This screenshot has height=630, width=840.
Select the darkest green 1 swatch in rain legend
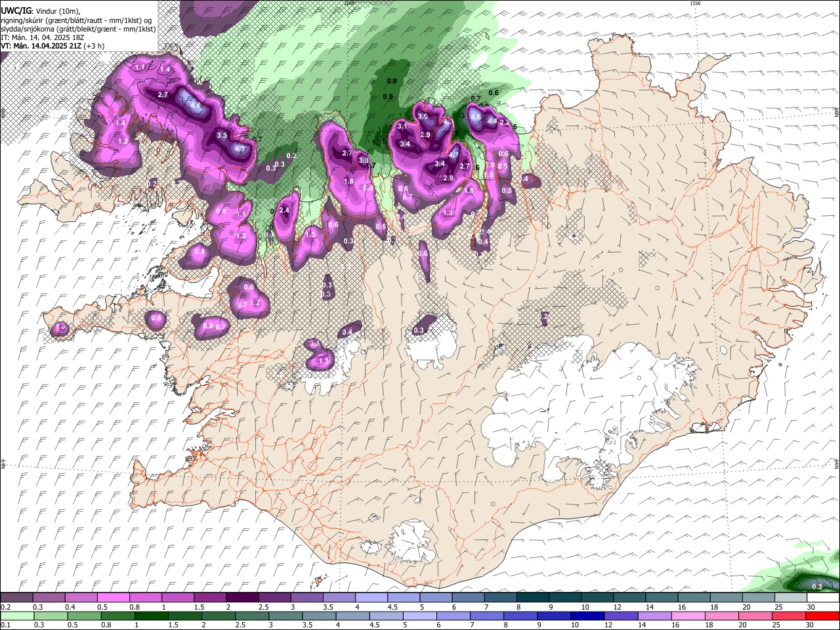pyautogui.click(x=152, y=616)
